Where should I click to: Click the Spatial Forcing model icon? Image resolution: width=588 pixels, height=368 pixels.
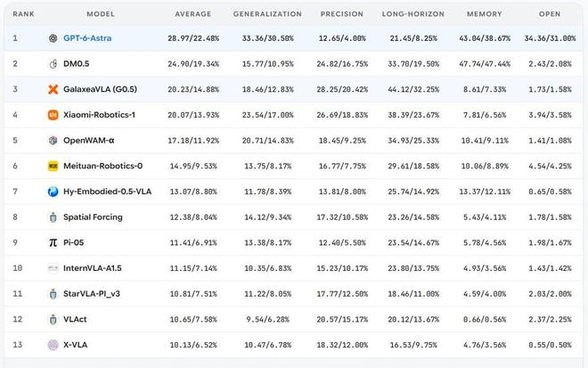(53, 217)
